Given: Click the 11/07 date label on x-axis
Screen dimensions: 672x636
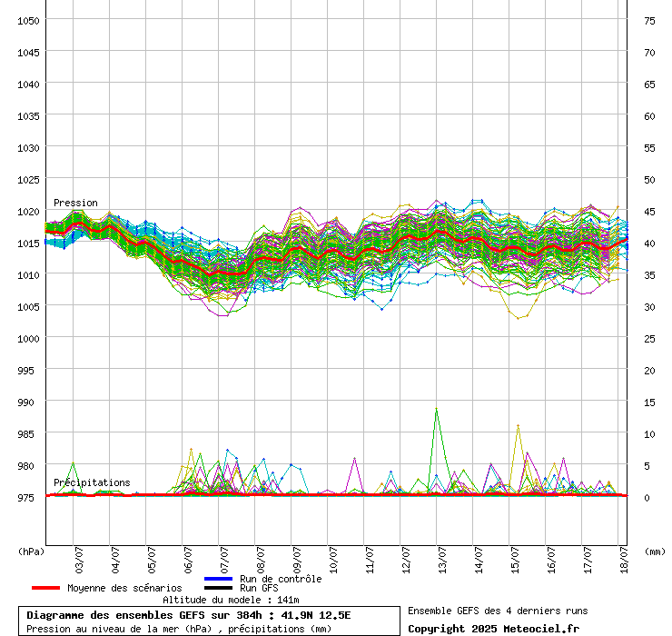Looking at the screenshot, I should (371, 560).
